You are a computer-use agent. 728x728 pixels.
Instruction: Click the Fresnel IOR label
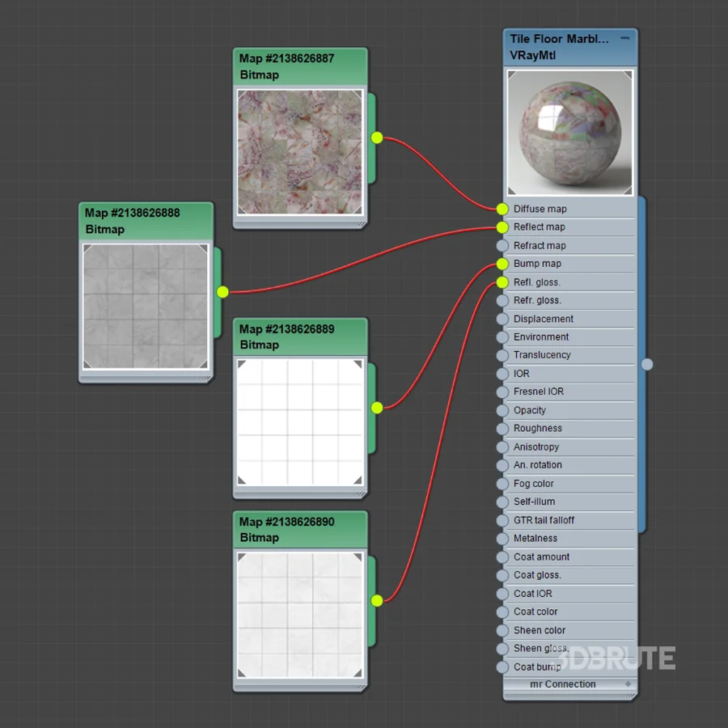pos(539,392)
